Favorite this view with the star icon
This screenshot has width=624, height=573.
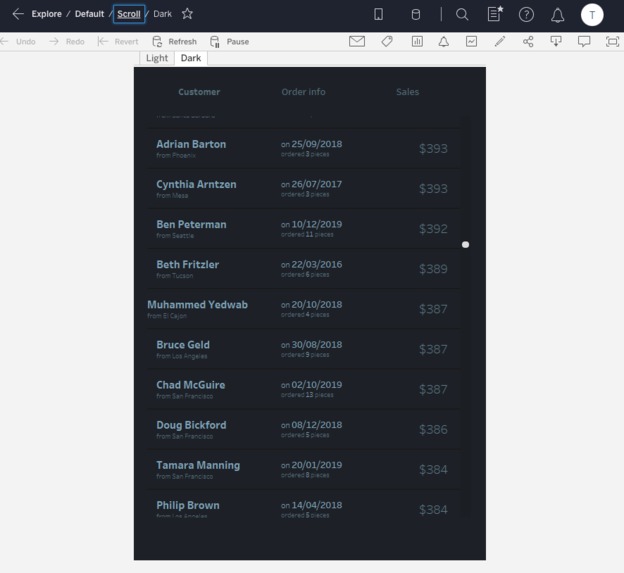(x=187, y=14)
